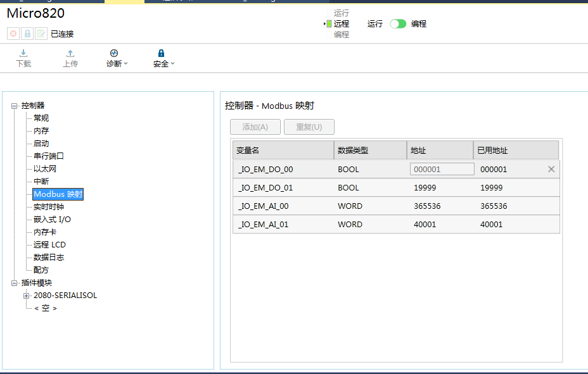588x374 pixels.
Task: Select 配方 in the controller tree
Action: pyautogui.click(x=41, y=270)
